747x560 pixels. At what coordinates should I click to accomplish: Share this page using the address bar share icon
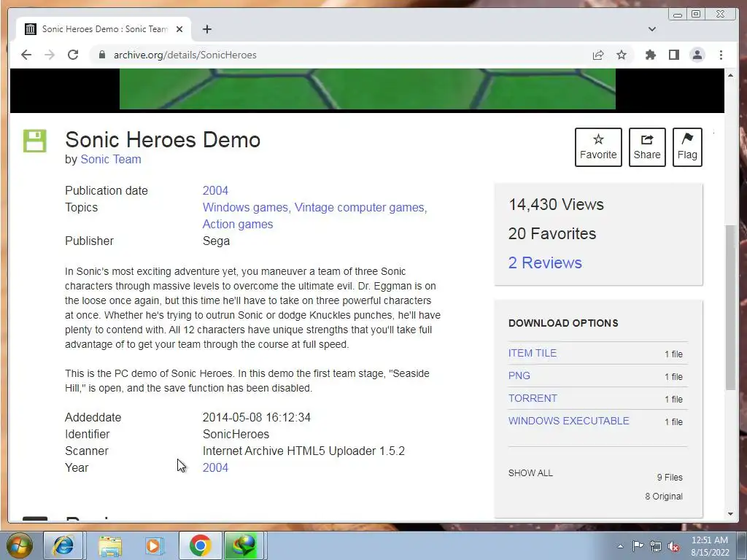pos(598,55)
